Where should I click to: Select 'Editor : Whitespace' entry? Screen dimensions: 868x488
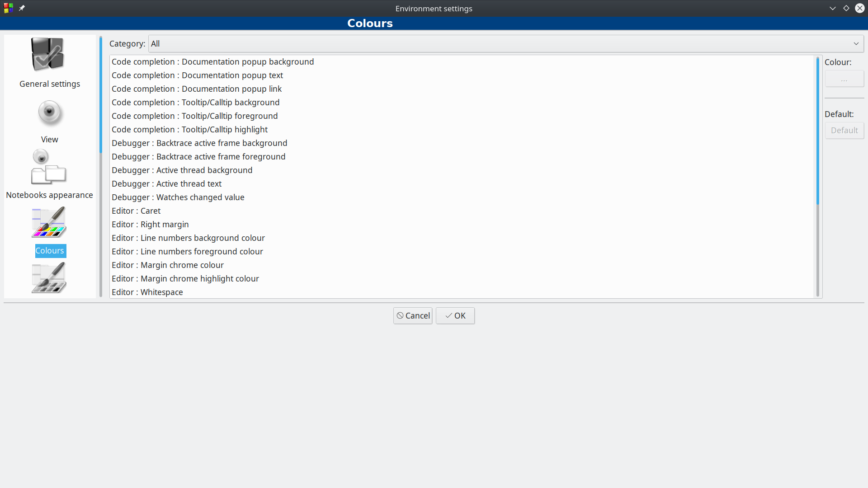click(x=461, y=292)
